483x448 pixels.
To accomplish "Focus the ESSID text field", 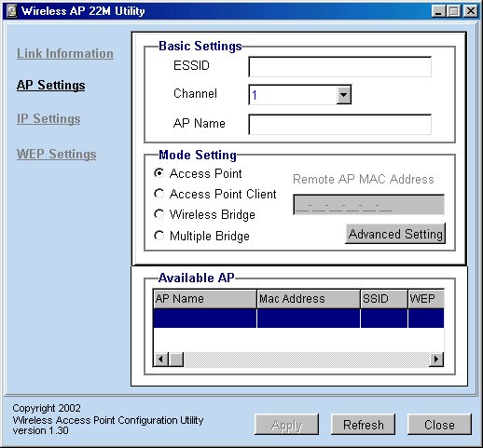I will 339,66.
